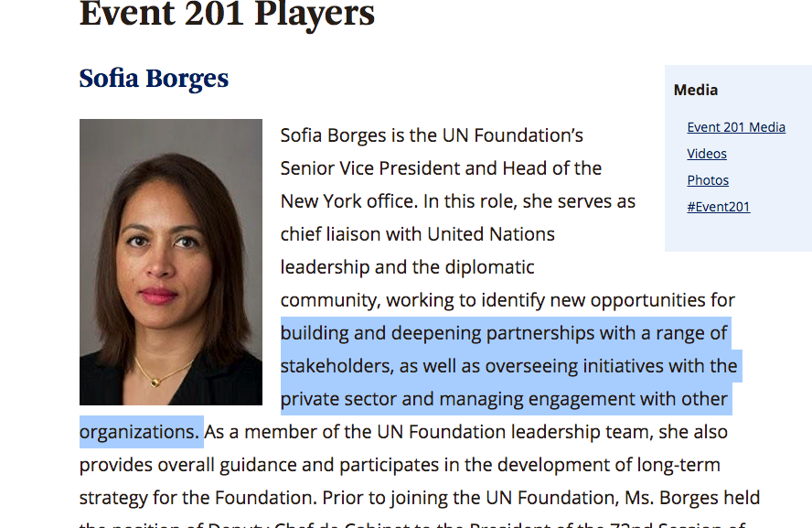Click Sofia Borges' portrait photo
This screenshot has height=528, width=812.
click(171, 263)
